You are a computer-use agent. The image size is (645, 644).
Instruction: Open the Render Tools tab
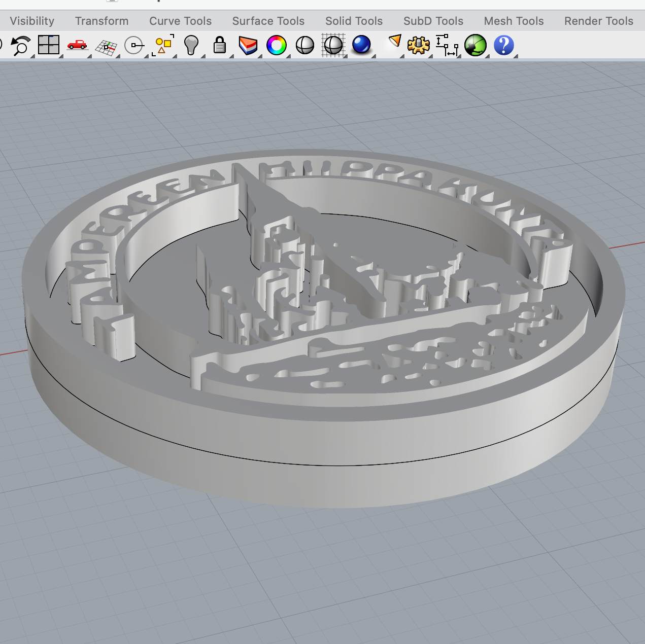click(x=599, y=21)
